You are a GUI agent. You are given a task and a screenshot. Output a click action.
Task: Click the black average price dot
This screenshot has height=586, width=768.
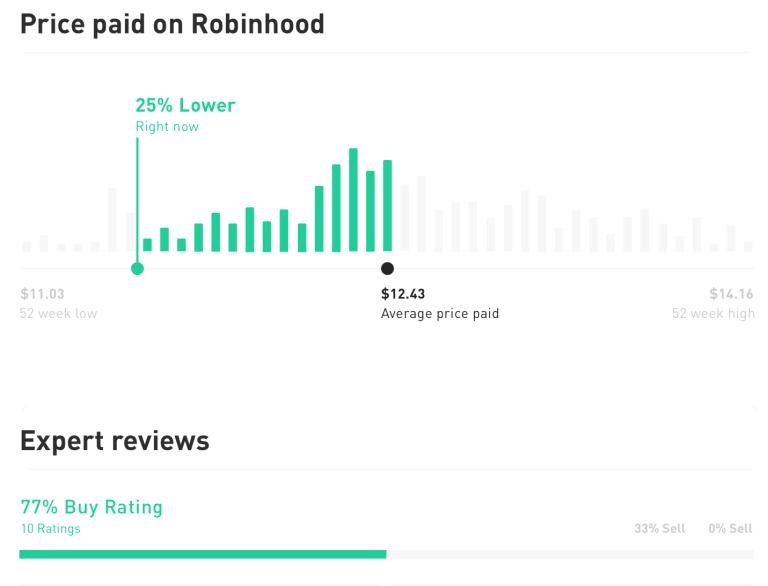tap(388, 268)
